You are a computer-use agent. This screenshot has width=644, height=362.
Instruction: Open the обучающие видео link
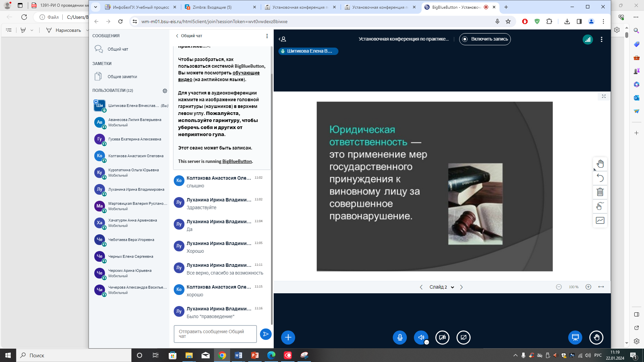(246, 73)
